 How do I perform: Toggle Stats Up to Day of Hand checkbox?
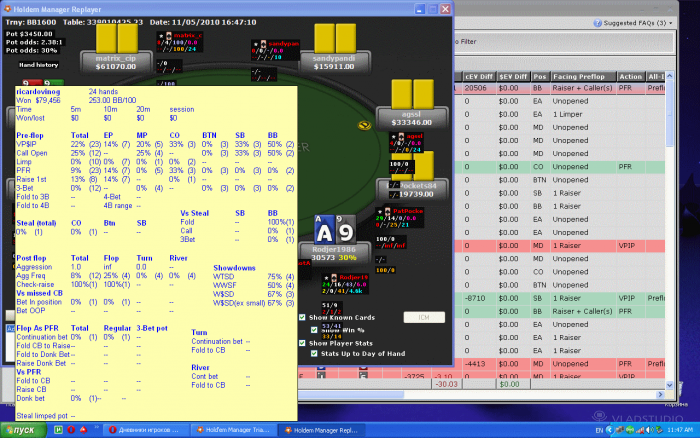314,353
